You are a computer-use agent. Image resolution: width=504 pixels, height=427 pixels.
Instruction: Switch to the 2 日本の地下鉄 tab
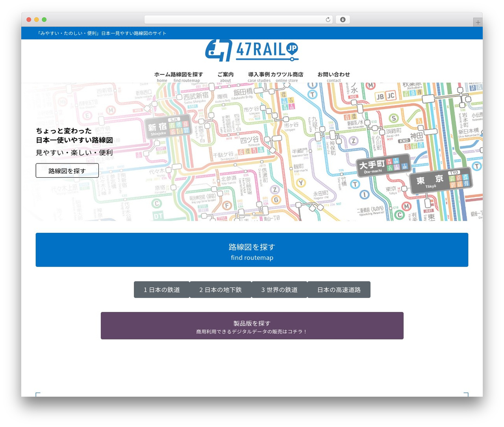point(220,290)
